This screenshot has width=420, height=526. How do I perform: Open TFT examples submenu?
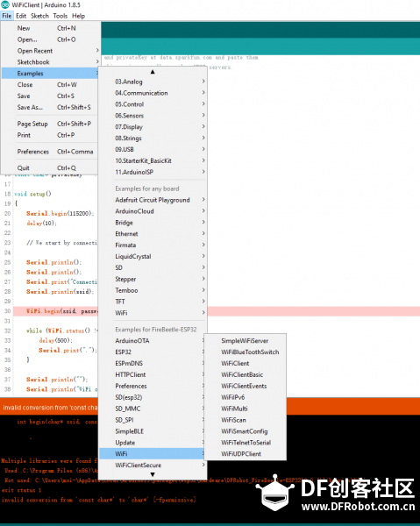[x=153, y=302]
